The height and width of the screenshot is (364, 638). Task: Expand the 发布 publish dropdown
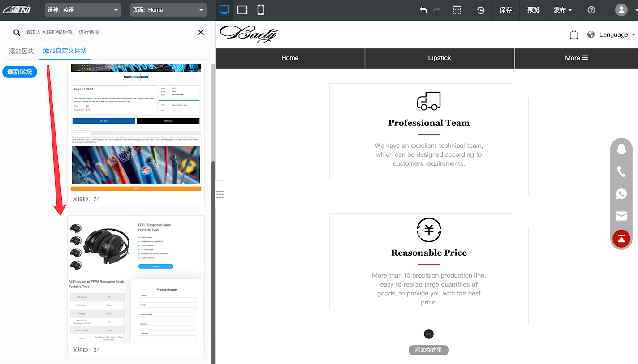(x=563, y=10)
